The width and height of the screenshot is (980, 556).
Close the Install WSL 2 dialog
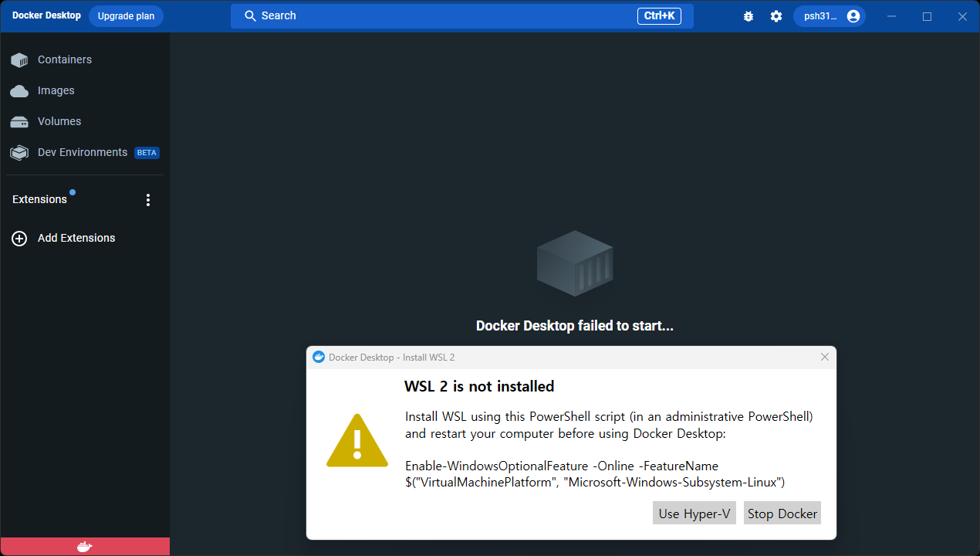pos(825,357)
